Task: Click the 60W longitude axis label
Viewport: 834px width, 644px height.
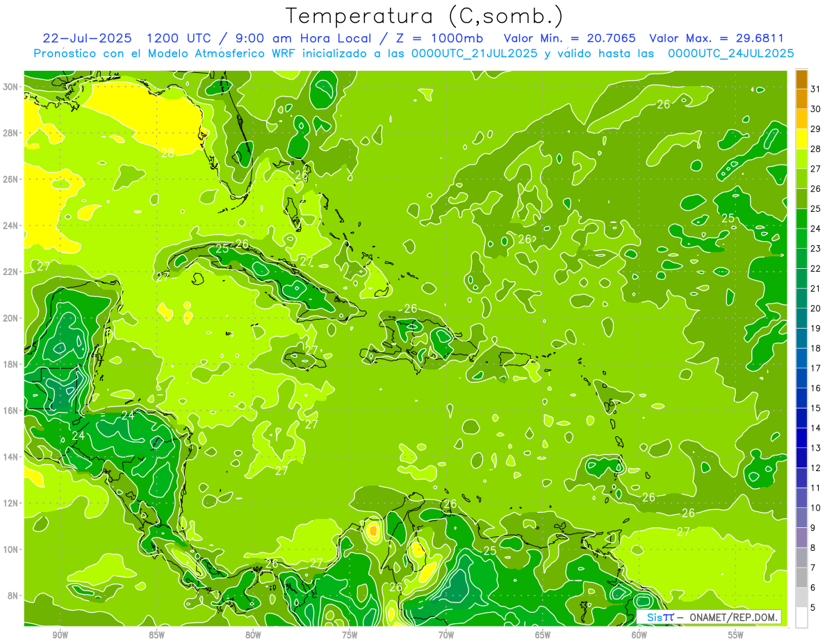Action: (x=639, y=636)
